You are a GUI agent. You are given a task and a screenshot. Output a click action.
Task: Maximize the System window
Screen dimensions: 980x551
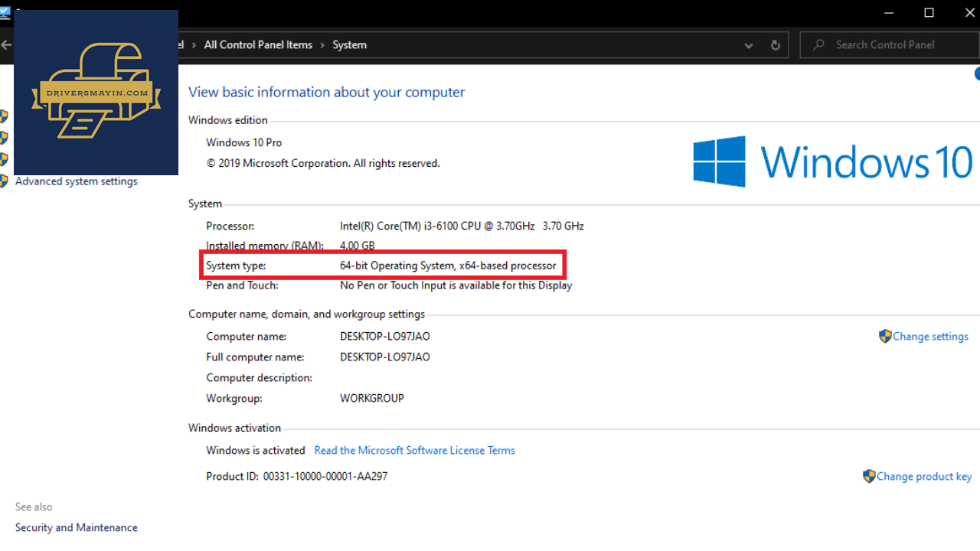point(929,12)
